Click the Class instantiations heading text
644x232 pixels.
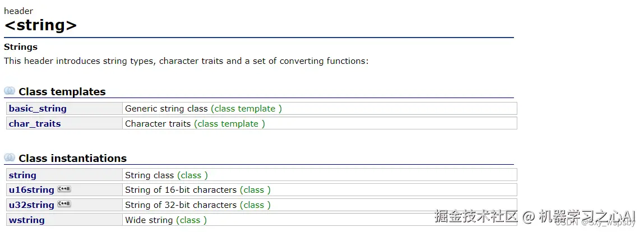pyautogui.click(x=72, y=159)
